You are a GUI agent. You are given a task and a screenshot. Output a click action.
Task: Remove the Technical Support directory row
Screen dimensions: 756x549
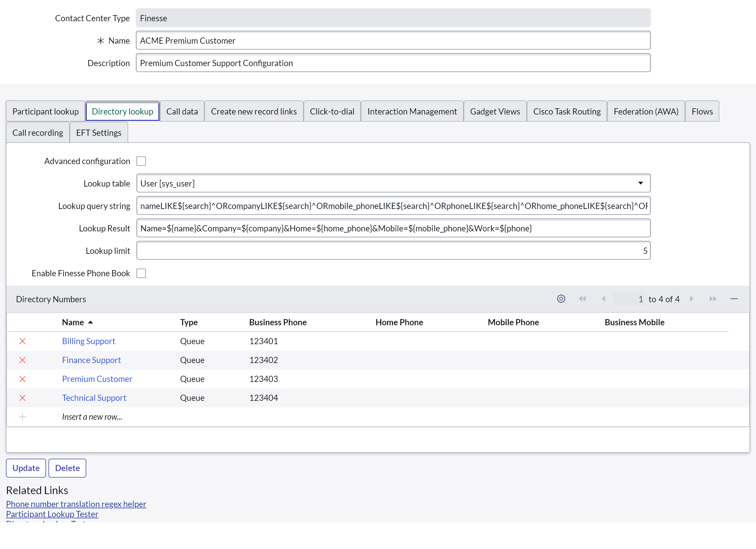tap(22, 398)
